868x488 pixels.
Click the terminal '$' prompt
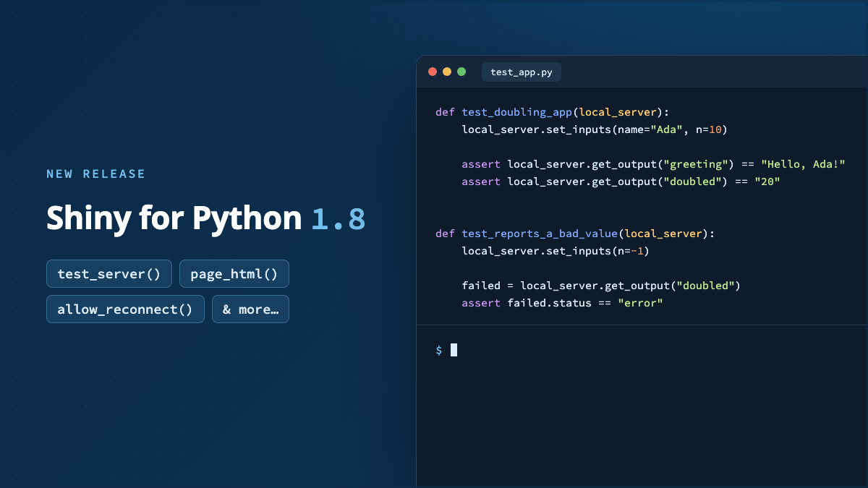(x=438, y=350)
